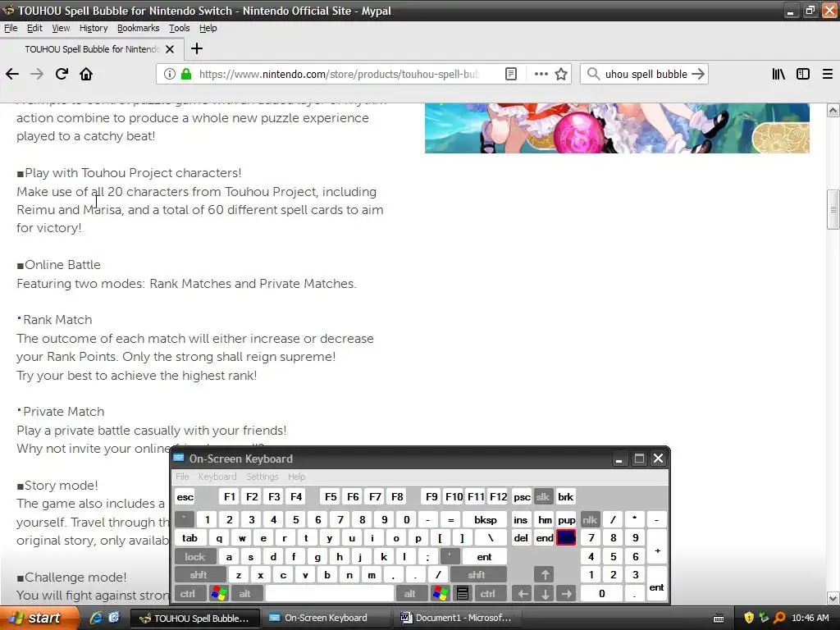Toggle reader view in the address bar
Screen dimensions: 840x630
(511, 74)
